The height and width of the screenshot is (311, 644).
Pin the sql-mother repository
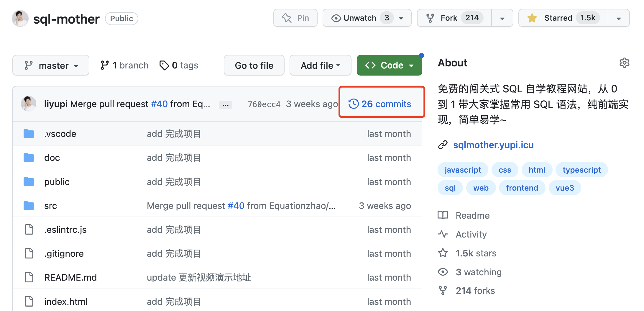tap(295, 18)
